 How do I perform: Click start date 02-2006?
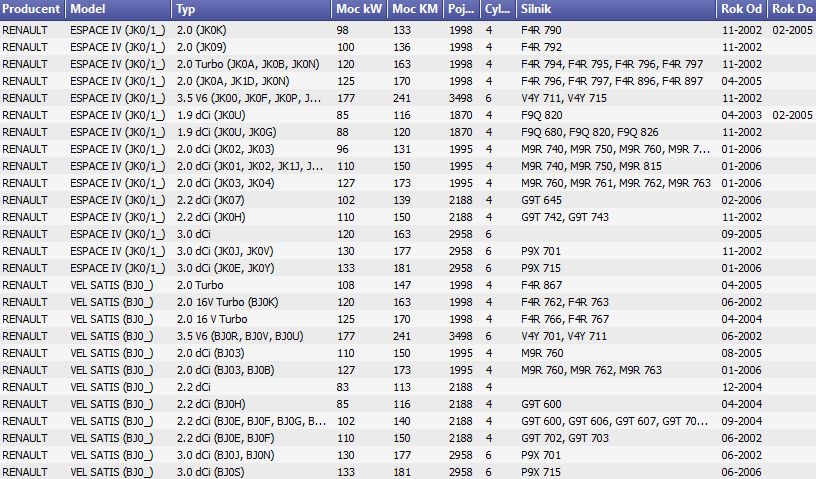point(742,200)
